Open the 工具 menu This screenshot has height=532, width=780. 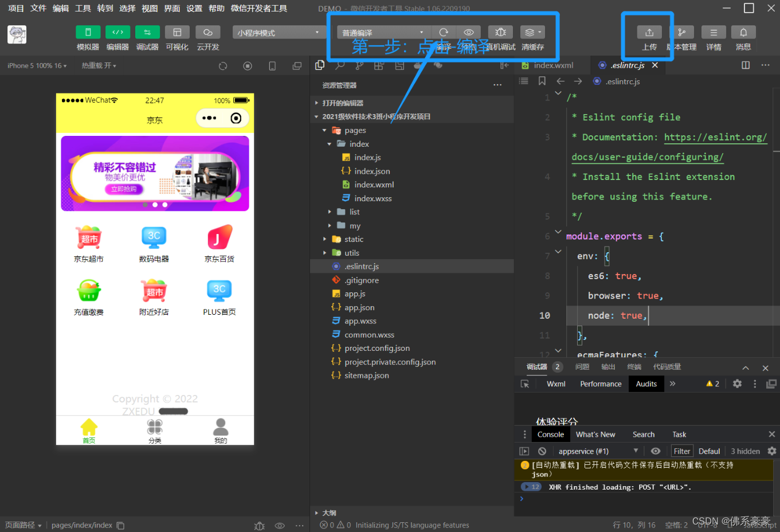pyautogui.click(x=83, y=8)
